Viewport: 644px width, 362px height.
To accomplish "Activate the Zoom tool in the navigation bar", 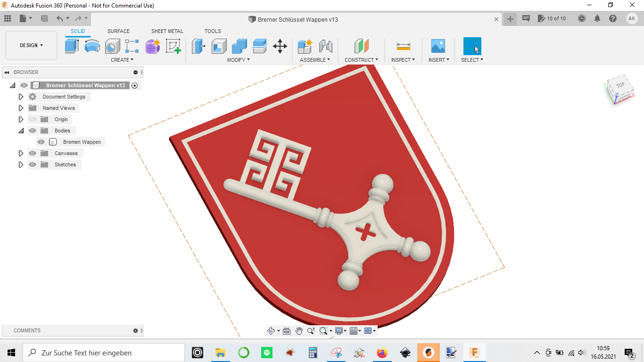I will tap(311, 330).
